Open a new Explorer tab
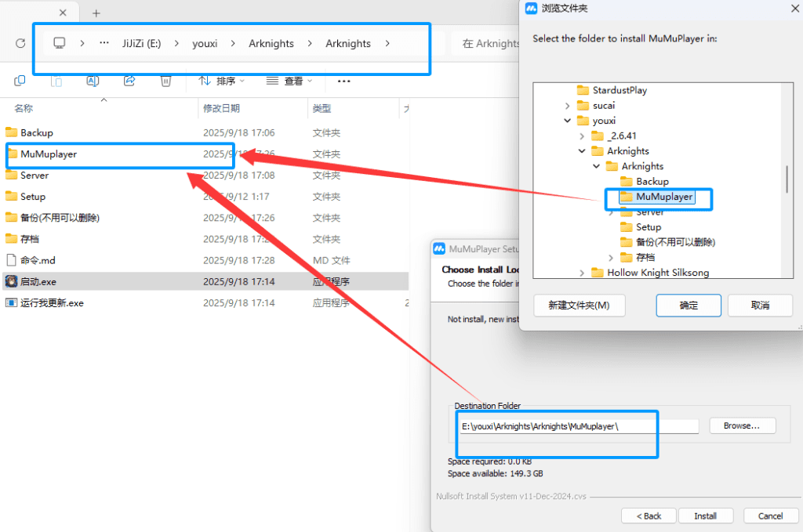The height and width of the screenshot is (532, 803). [96, 13]
